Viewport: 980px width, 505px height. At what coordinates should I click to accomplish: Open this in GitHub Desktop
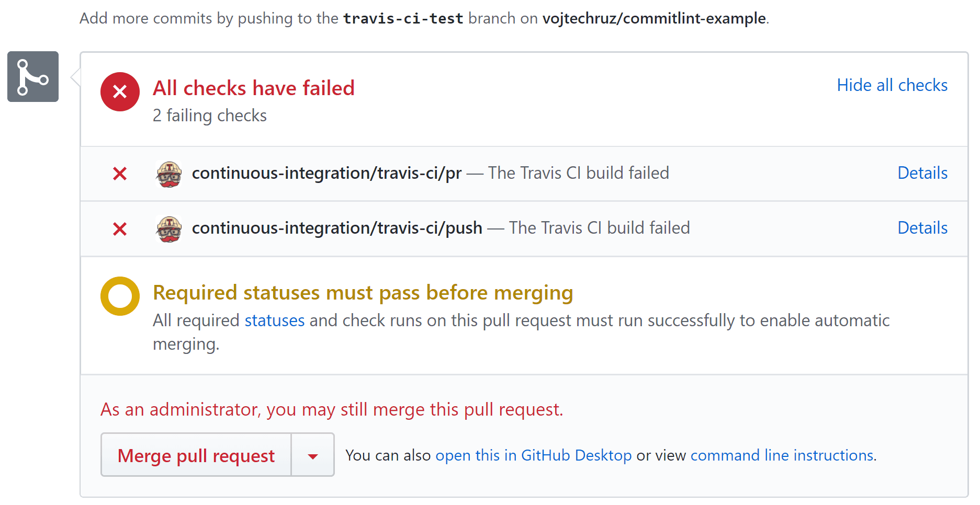(x=533, y=455)
